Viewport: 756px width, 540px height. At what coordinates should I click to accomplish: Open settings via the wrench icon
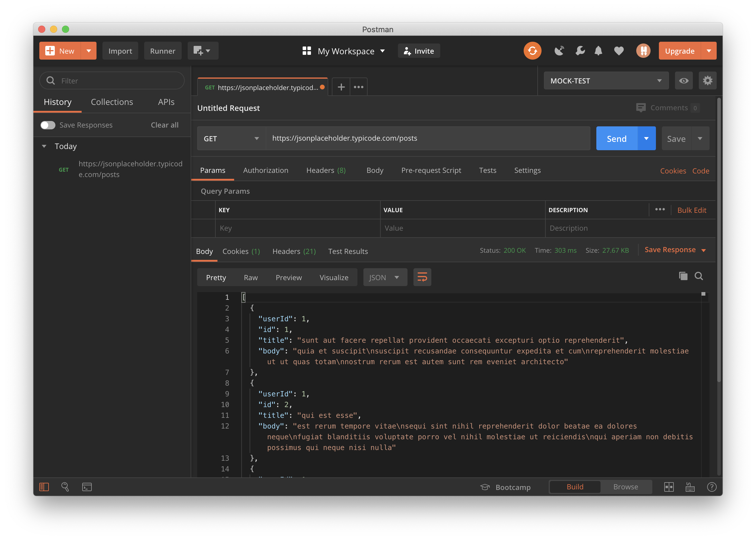point(580,51)
